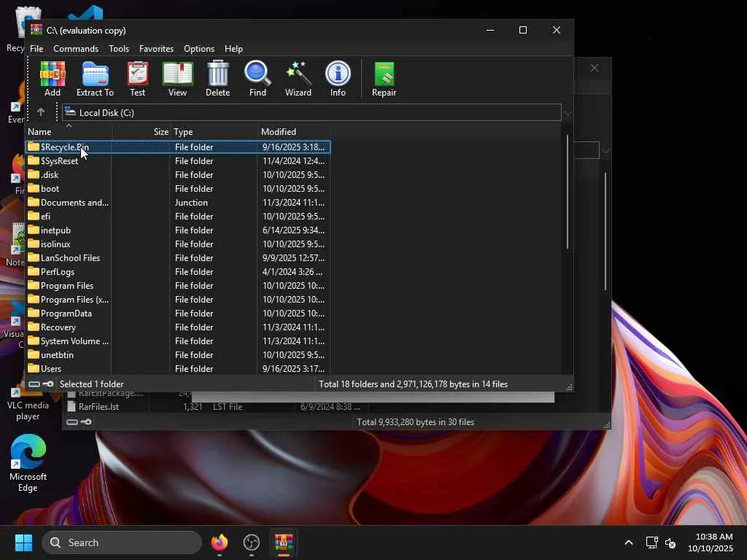Sort files by the Modified column

(x=279, y=132)
